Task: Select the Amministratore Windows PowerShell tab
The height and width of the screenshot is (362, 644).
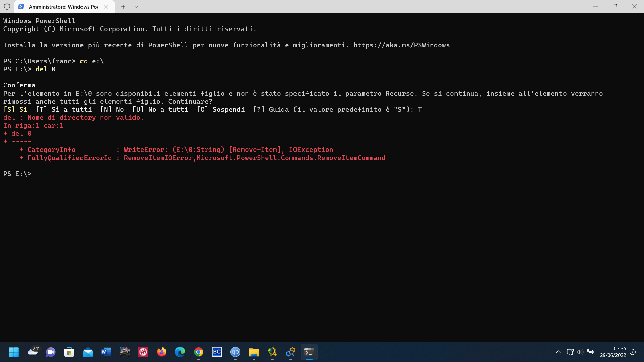Action: [x=63, y=7]
